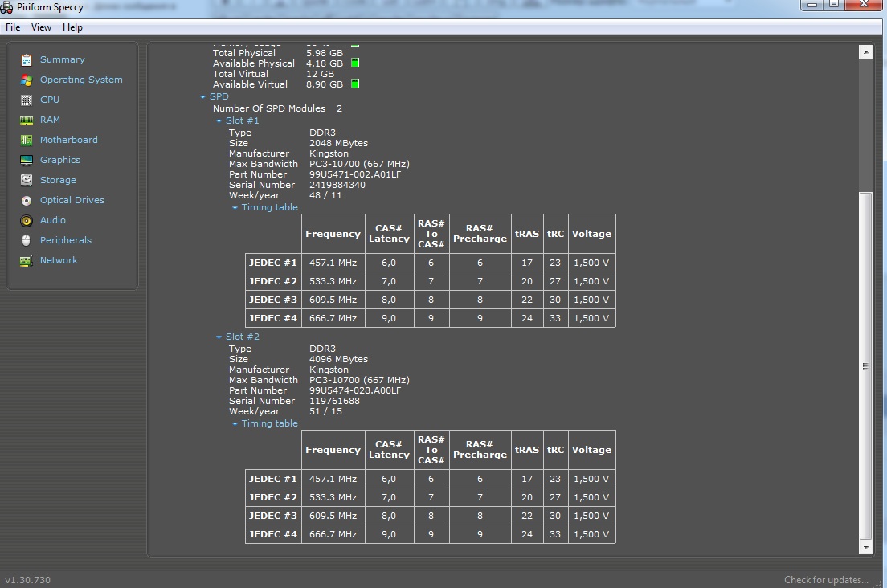The image size is (887, 588).
Task: Open the View menu
Action: click(41, 27)
